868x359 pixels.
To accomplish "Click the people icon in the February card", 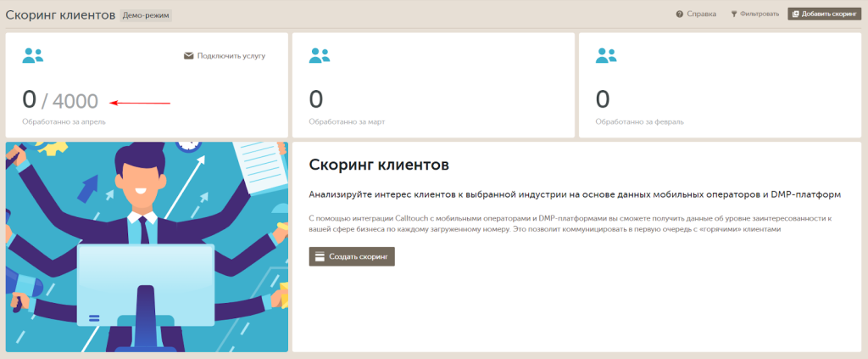I will pyautogui.click(x=606, y=55).
